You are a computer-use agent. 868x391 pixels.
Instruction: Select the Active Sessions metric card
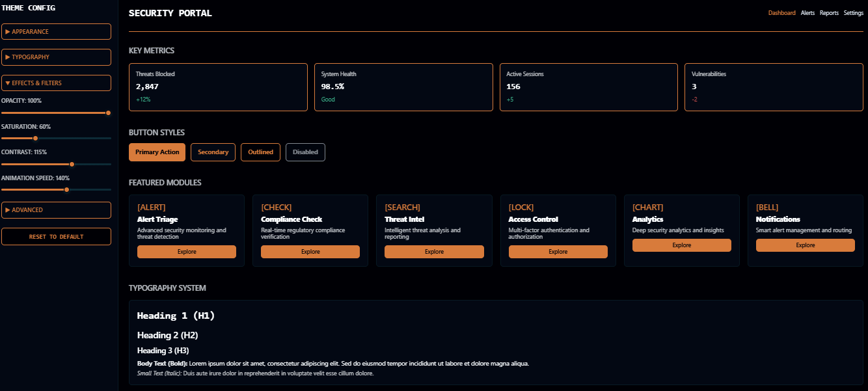[589, 87]
